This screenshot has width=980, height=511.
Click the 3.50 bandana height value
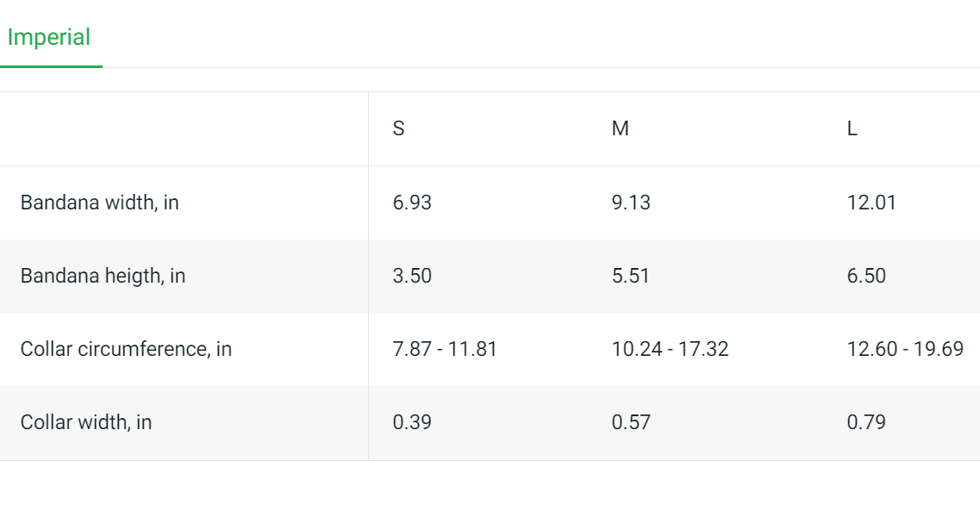pyautogui.click(x=412, y=277)
